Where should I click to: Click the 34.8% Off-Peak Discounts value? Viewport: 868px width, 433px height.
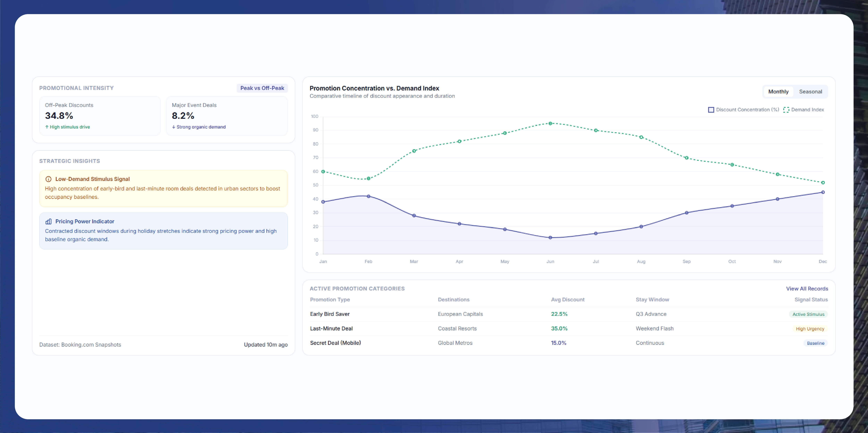pyautogui.click(x=59, y=116)
